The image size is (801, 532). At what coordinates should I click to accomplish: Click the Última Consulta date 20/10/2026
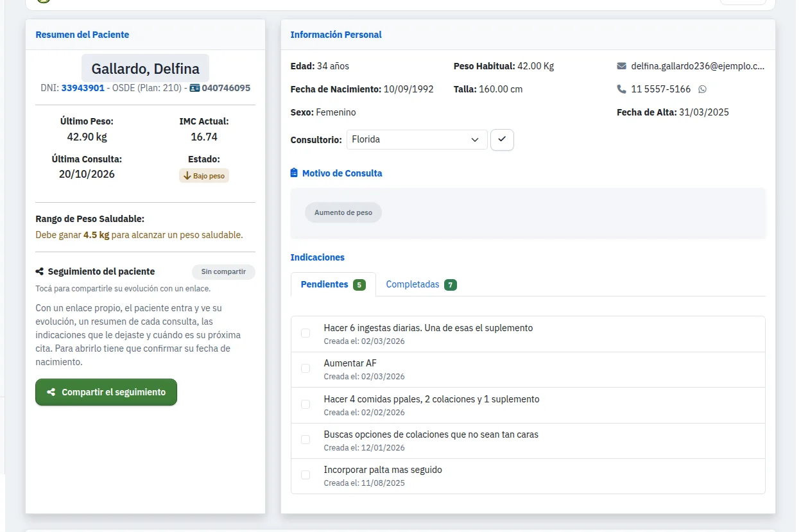click(87, 174)
